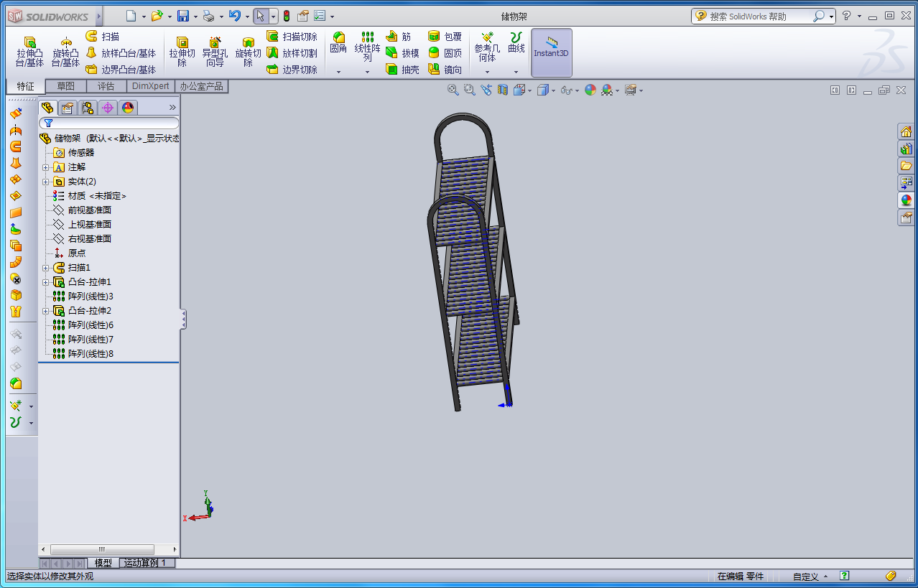Viewport: 918px width, 588px height.
Task: Select Boundary Boss/Base (边界凸台/基体)
Action: (121, 70)
